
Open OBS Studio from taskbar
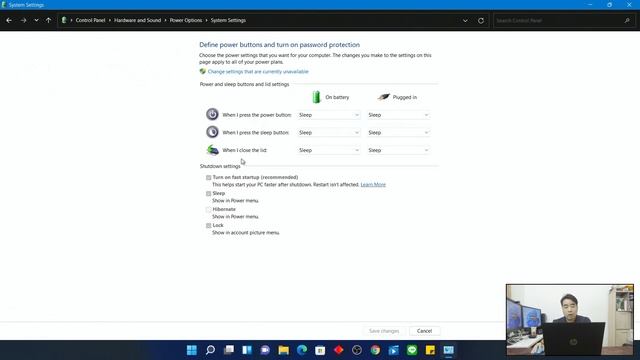pos(357,350)
